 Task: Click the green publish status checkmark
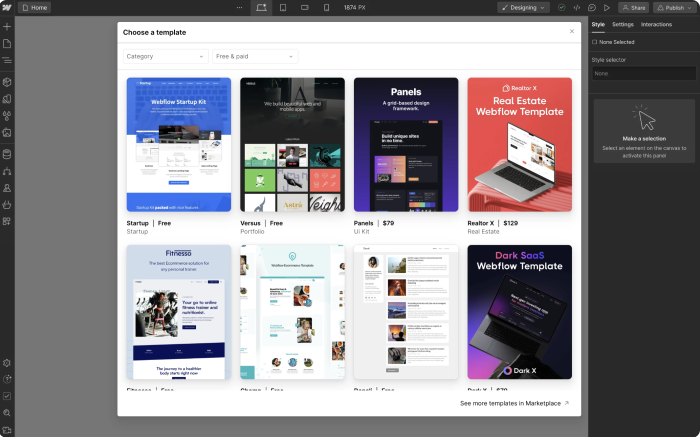point(562,8)
